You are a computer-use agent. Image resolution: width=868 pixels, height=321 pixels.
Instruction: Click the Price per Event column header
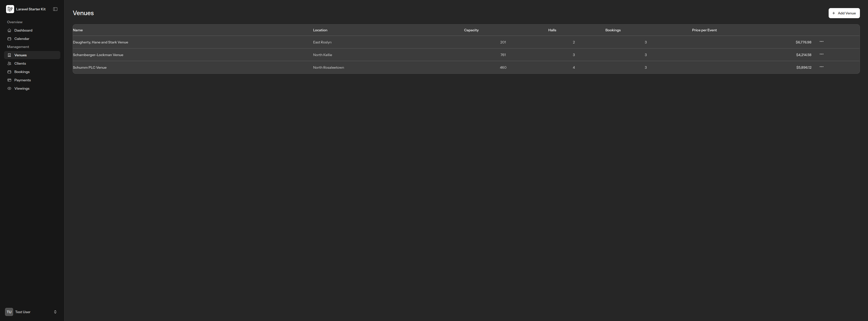pos(704,30)
